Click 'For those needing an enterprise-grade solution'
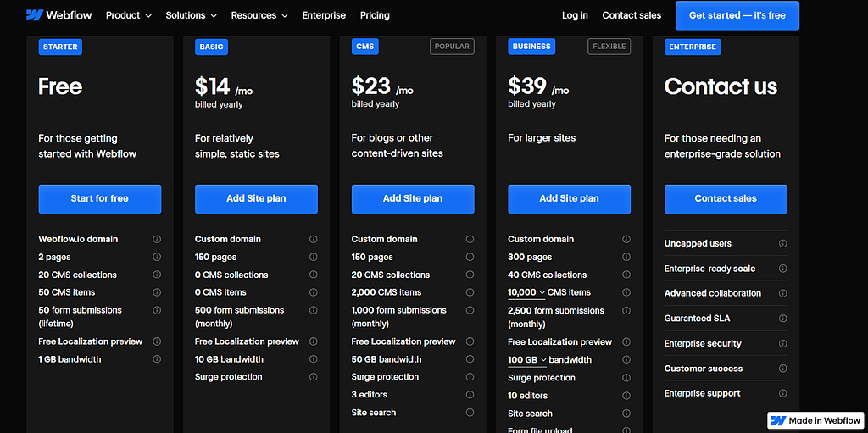The width and height of the screenshot is (868, 433). click(x=722, y=147)
